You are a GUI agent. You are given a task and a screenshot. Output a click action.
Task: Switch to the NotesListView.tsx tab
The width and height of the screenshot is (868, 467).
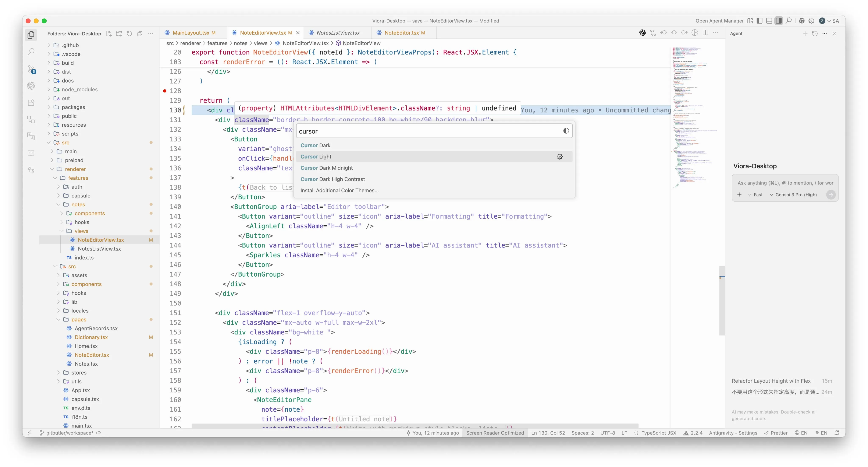(338, 33)
